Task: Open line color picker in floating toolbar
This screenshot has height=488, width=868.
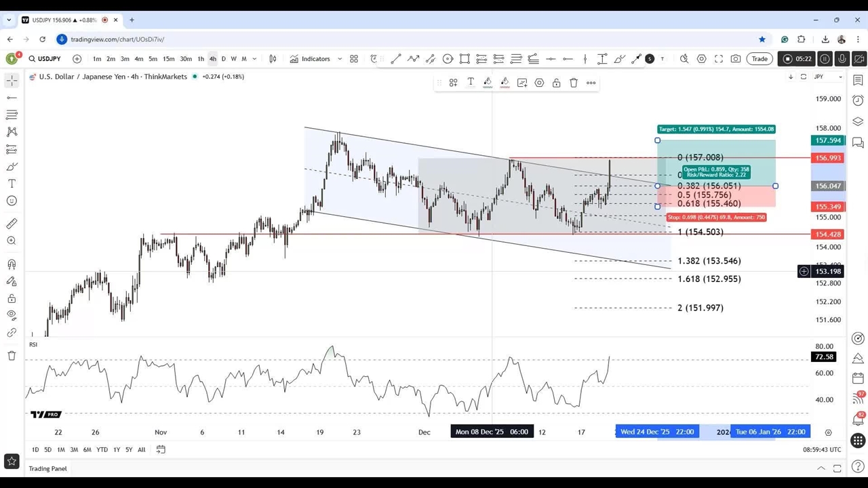Action: [x=488, y=83]
